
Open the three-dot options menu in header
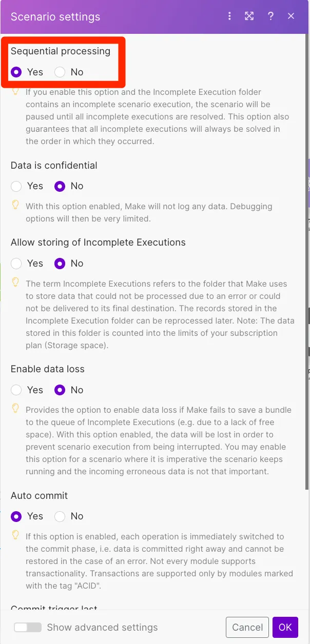(229, 16)
